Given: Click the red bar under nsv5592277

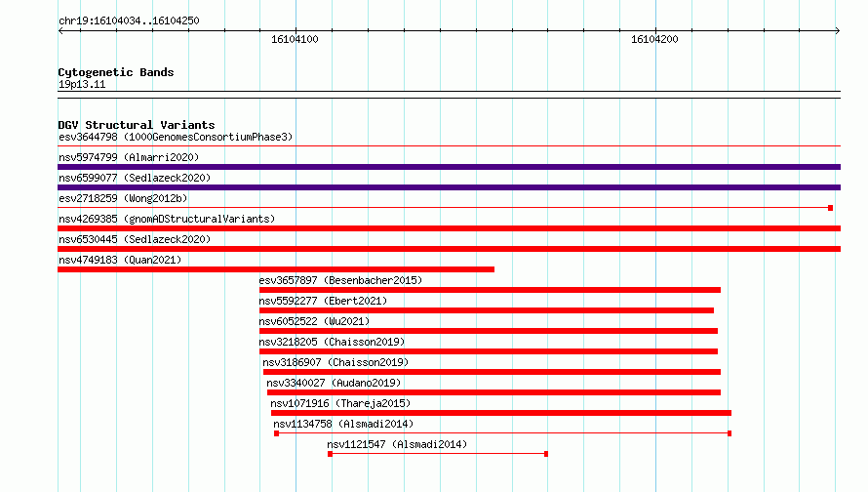Looking at the screenshot, I should click(486, 310).
